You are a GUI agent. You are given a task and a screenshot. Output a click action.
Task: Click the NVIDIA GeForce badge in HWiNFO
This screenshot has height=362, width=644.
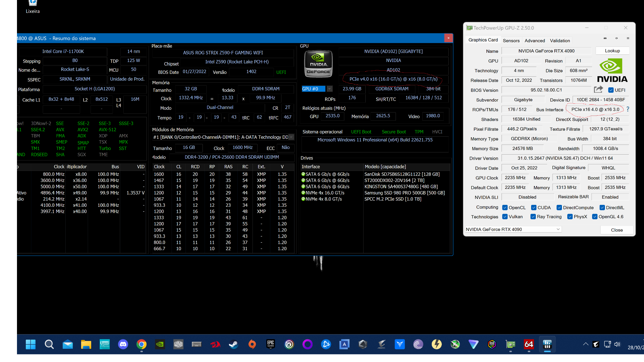pos(318,64)
